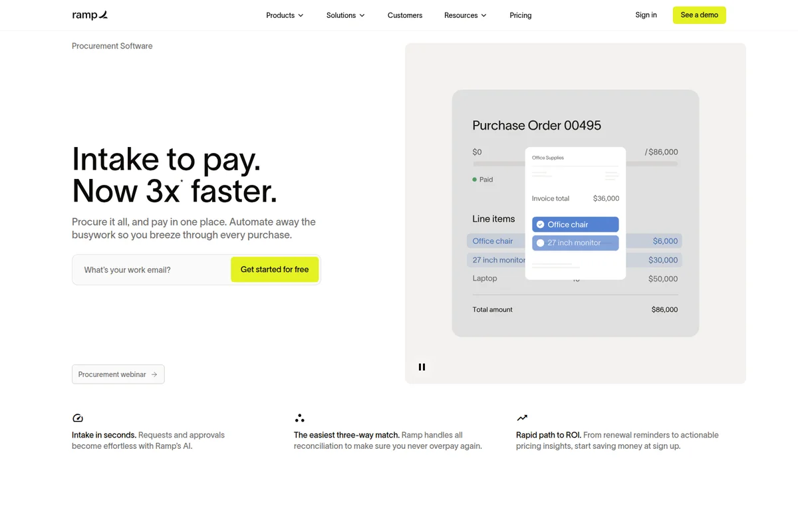Go to the Pricing page

pyautogui.click(x=520, y=15)
